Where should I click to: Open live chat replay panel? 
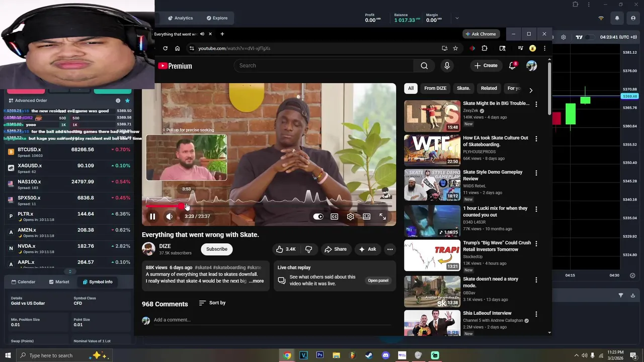[378, 281]
